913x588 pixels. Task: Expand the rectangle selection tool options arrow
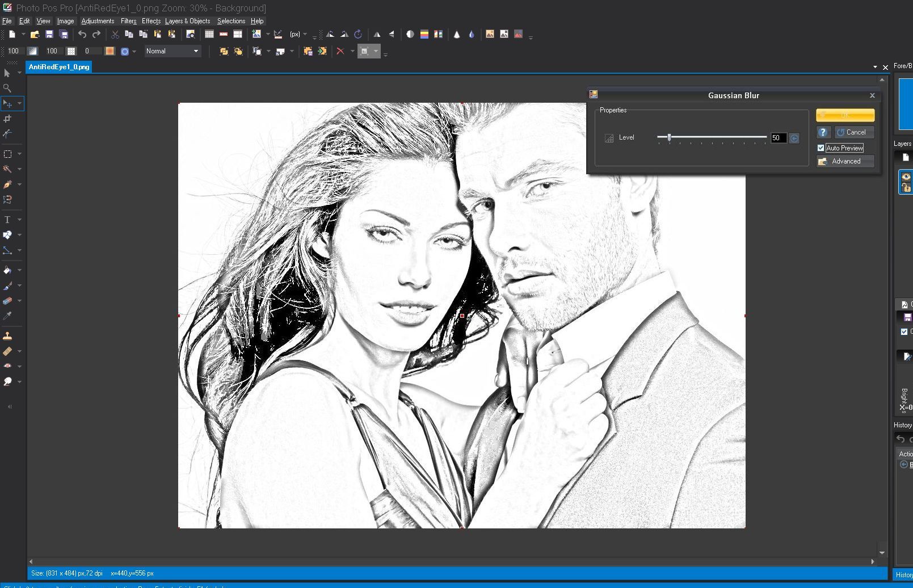19,154
